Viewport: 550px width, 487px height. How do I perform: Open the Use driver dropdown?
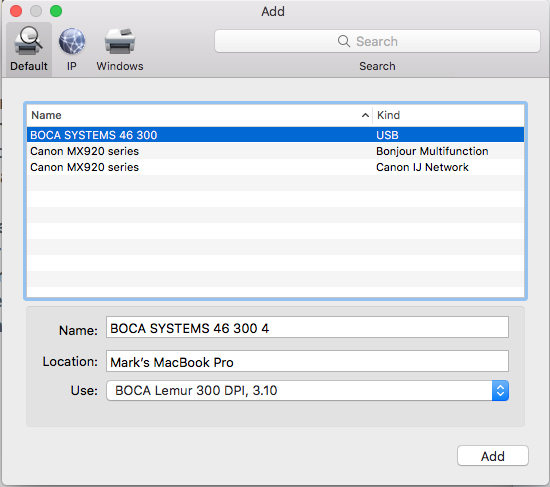tap(307, 391)
